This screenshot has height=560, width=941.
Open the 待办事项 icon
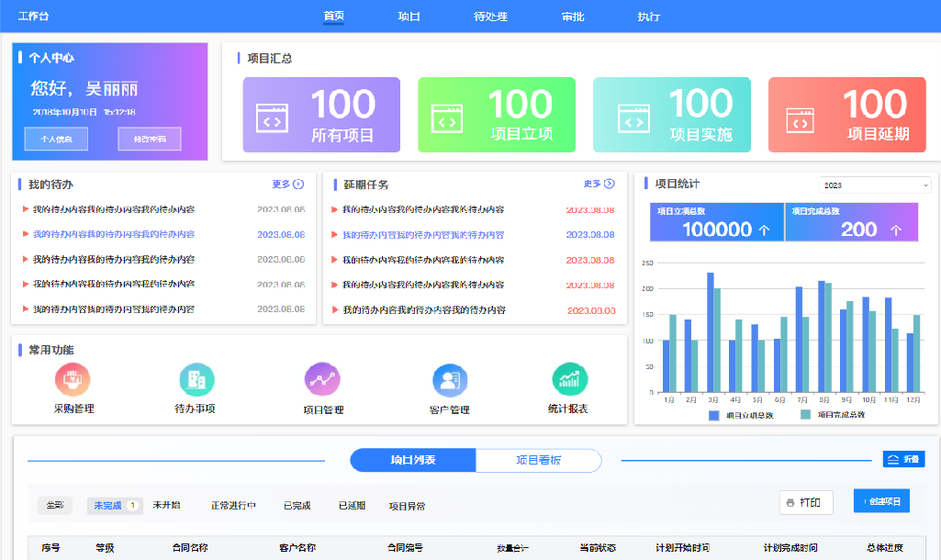pyautogui.click(x=196, y=379)
